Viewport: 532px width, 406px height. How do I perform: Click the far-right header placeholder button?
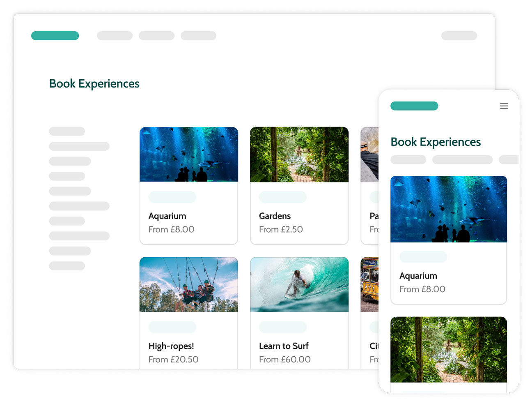[459, 36]
